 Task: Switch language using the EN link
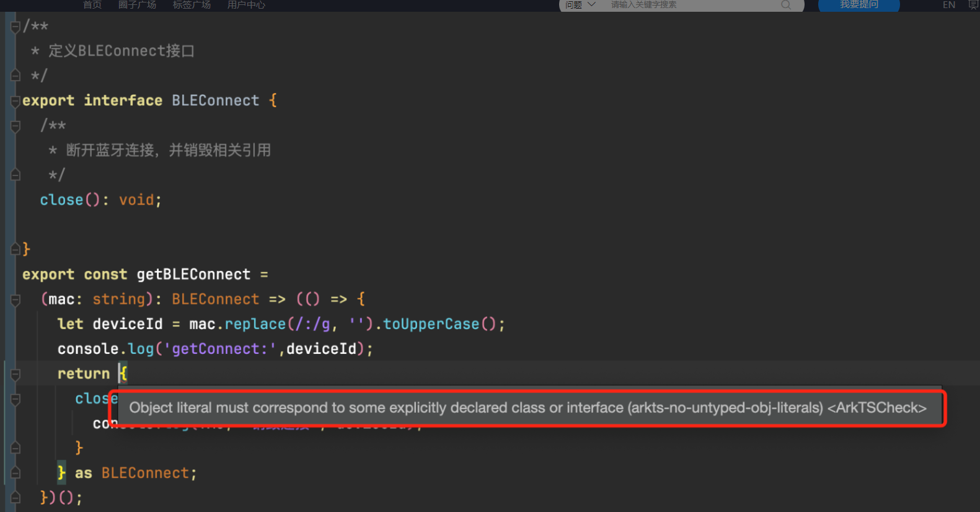tap(949, 4)
